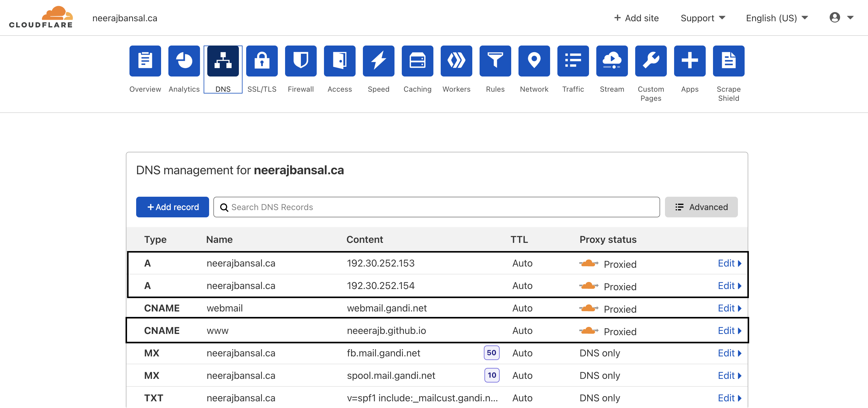Open the Network location pin icon
The height and width of the screenshot is (408, 868).
(534, 61)
